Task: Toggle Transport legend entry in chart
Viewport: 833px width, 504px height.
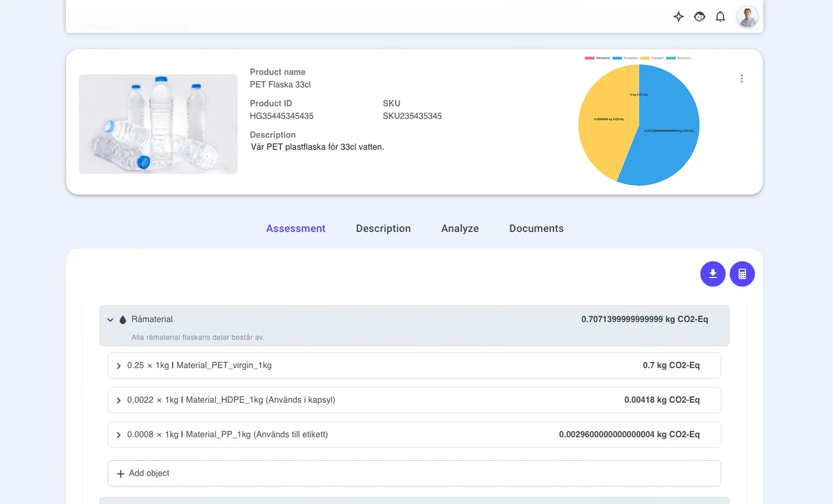Action: [x=652, y=58]
